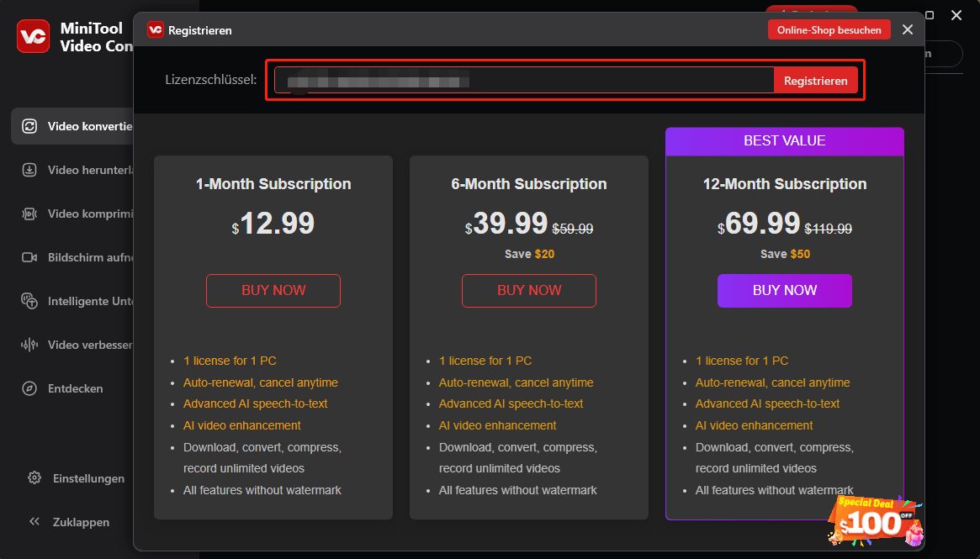This screenshot has height=559, width=980.
Task: Click the Special Deal $100 off badge
Action: [875, 521]
